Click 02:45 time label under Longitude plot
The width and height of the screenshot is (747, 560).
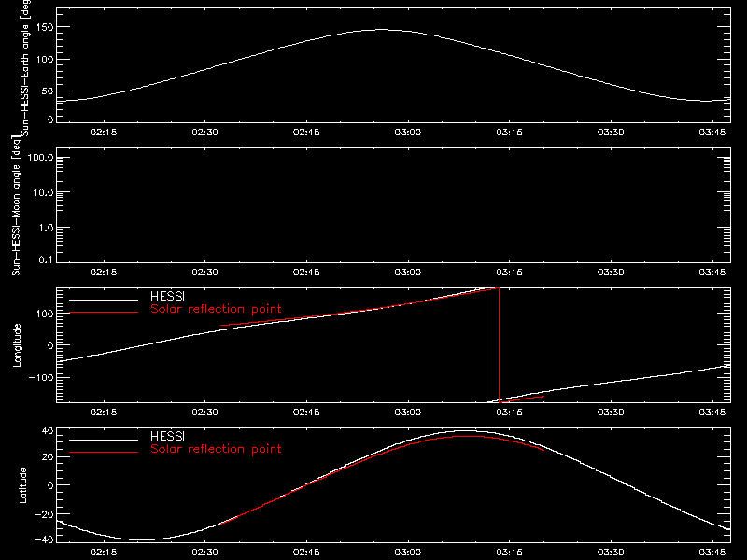click(x=306, y=412)
